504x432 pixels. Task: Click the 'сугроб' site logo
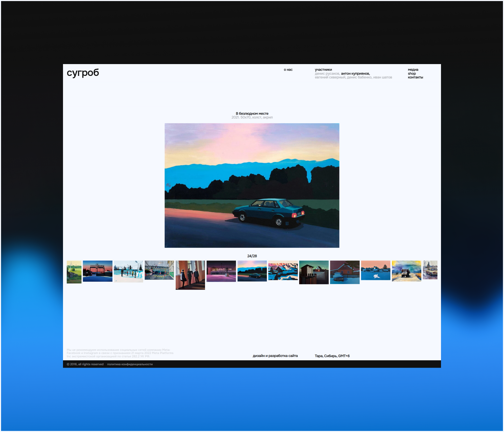tap(83, 73)
